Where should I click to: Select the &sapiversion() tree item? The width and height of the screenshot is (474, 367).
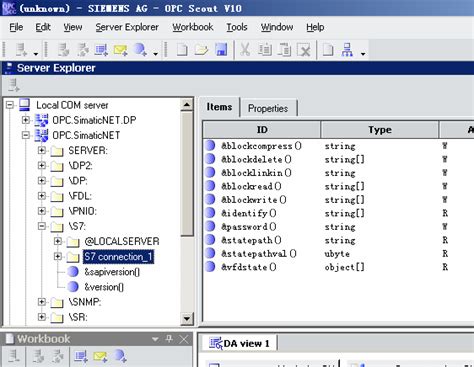(x=112, y=272)
